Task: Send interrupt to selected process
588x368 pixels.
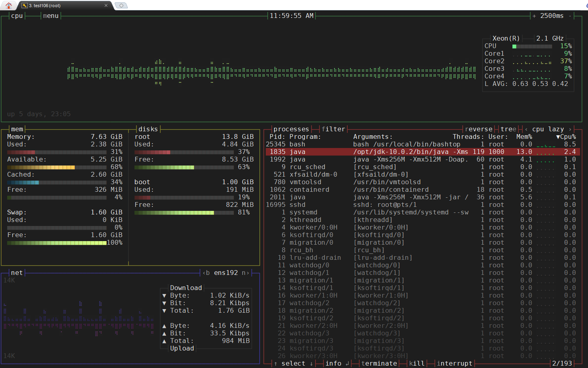Action: point(455,364)
